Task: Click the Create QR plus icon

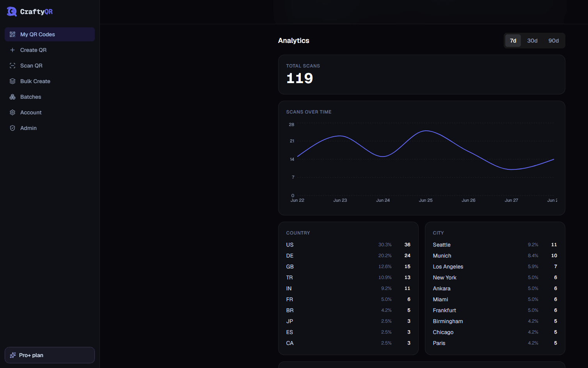Action: (x=12, y=50)
